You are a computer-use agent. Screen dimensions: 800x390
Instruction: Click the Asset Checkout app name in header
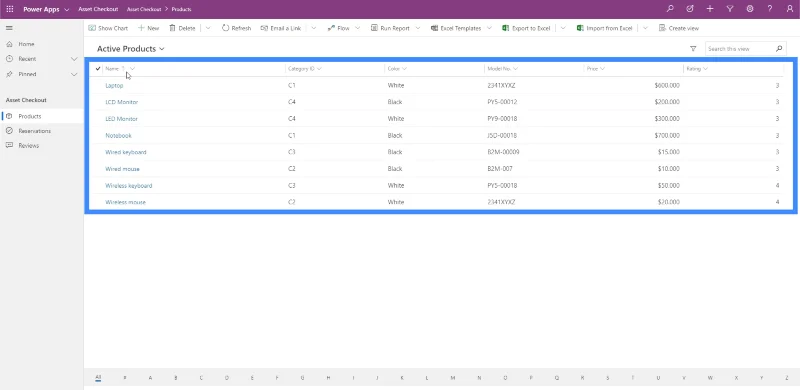(x=98, y=9)
